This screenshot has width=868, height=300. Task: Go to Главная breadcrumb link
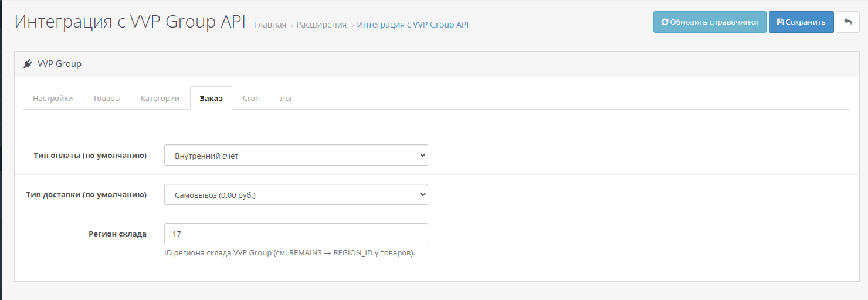(270, 25)
